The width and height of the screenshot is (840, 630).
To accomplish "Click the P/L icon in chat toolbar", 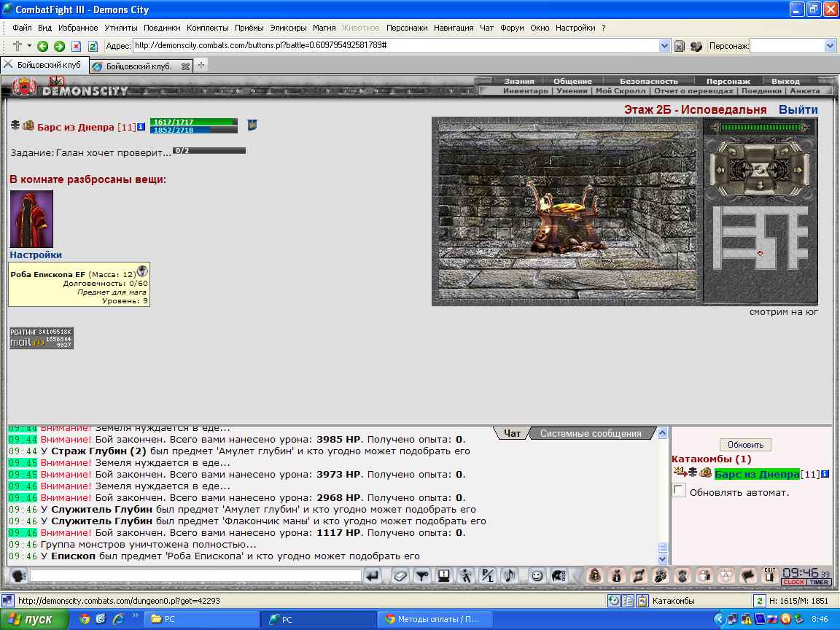I will pos(488,576).
